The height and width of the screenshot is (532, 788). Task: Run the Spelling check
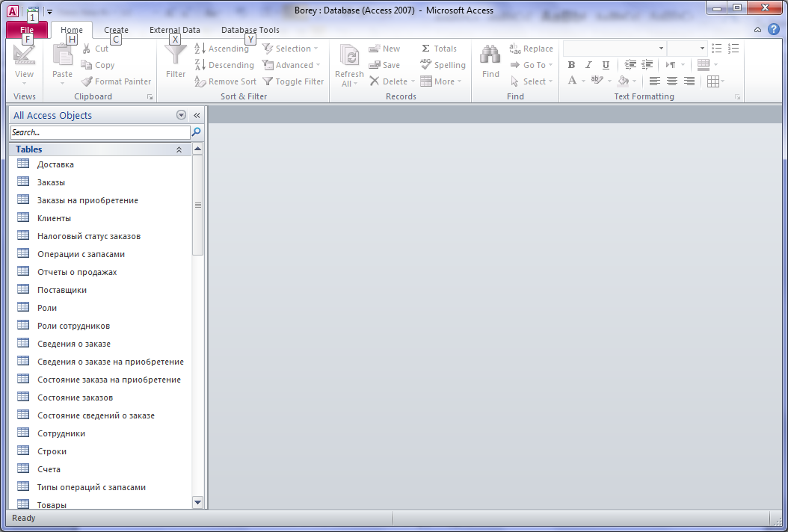(x=443, y=65)
